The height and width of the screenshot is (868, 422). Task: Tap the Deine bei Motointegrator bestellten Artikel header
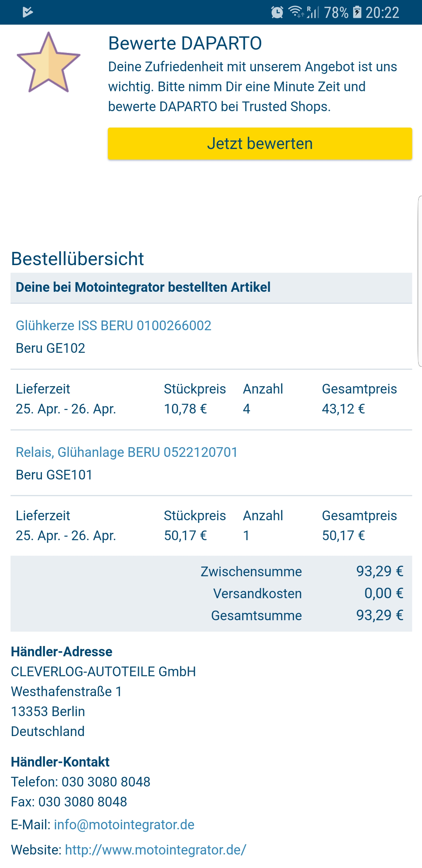pos(143,287)
